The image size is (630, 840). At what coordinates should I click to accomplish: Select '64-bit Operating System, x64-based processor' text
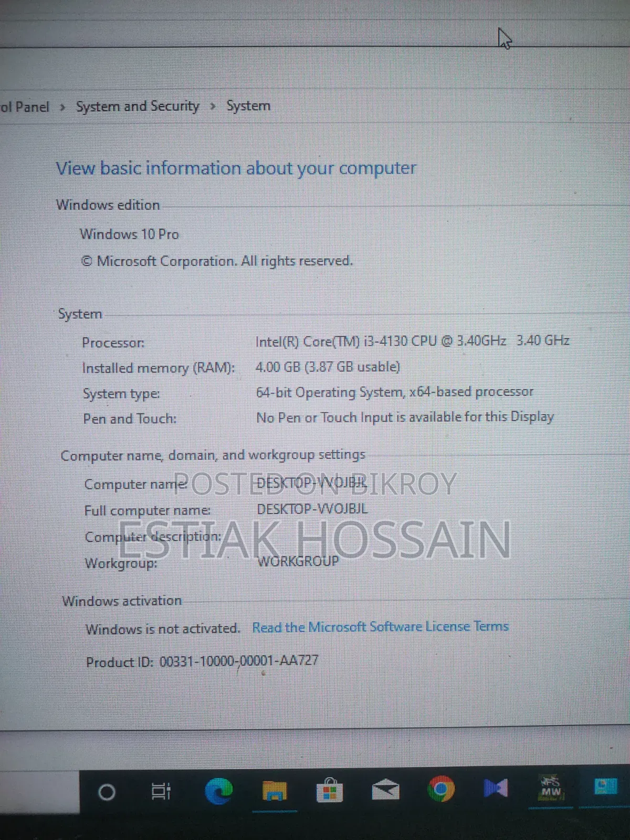pos(394,392)
